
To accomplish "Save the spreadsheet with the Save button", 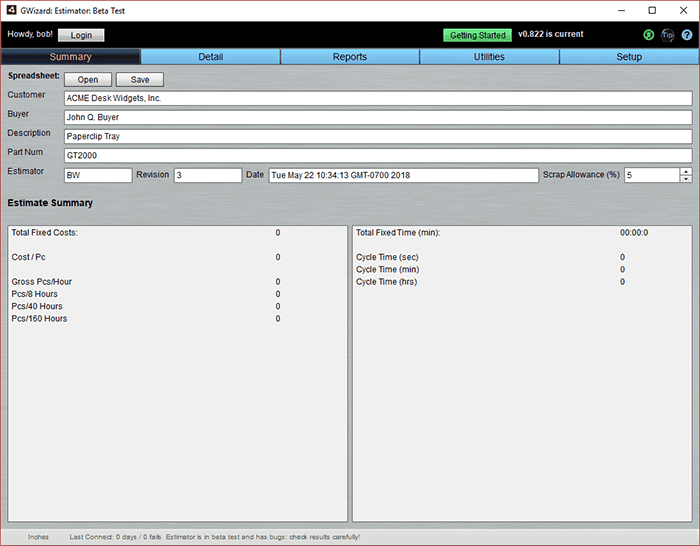I will point(140,79).
